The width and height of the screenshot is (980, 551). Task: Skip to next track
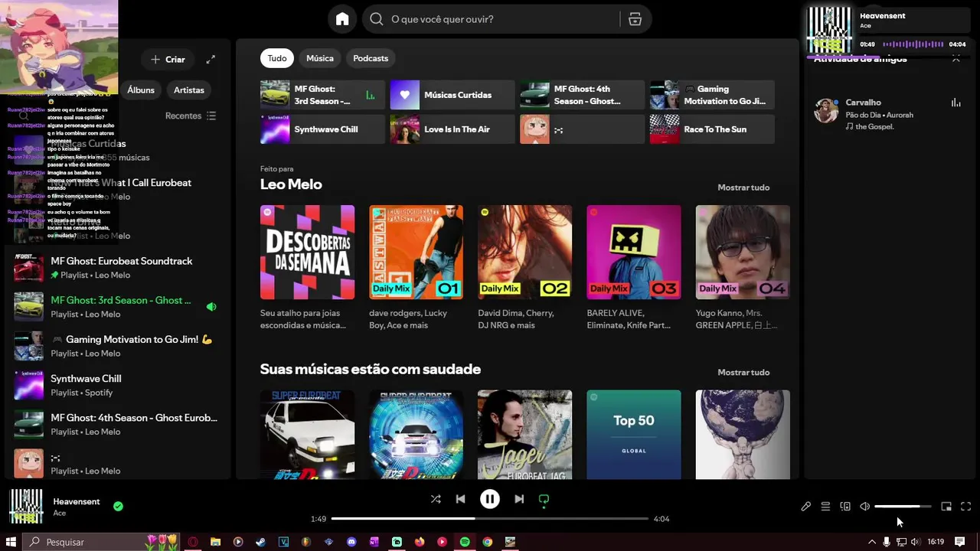point(519,499)
